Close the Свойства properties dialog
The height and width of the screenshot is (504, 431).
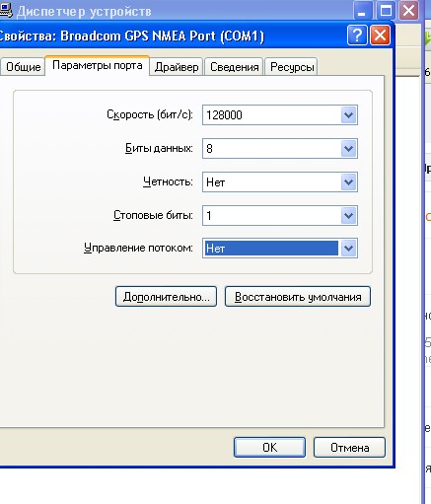[380, 35]
